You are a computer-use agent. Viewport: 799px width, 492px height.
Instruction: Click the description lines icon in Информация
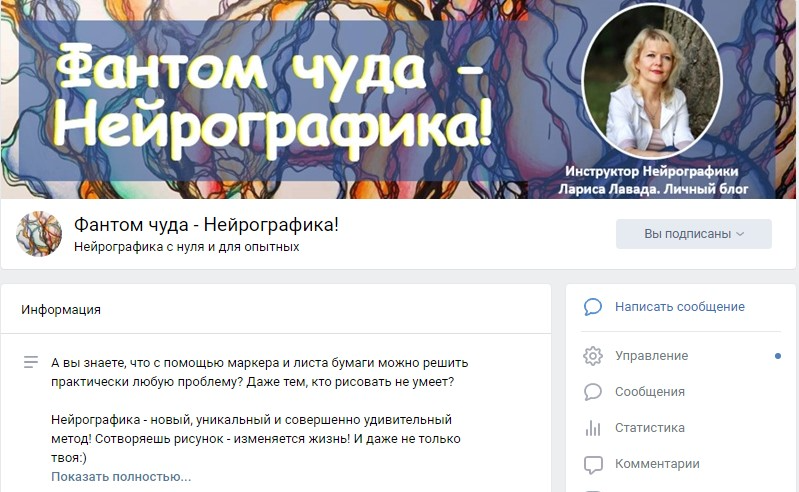[31, 362]
